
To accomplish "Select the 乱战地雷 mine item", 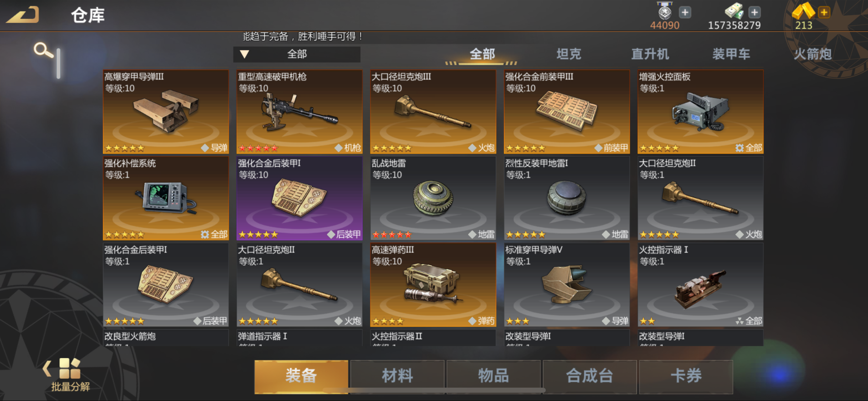I will 433,198.
